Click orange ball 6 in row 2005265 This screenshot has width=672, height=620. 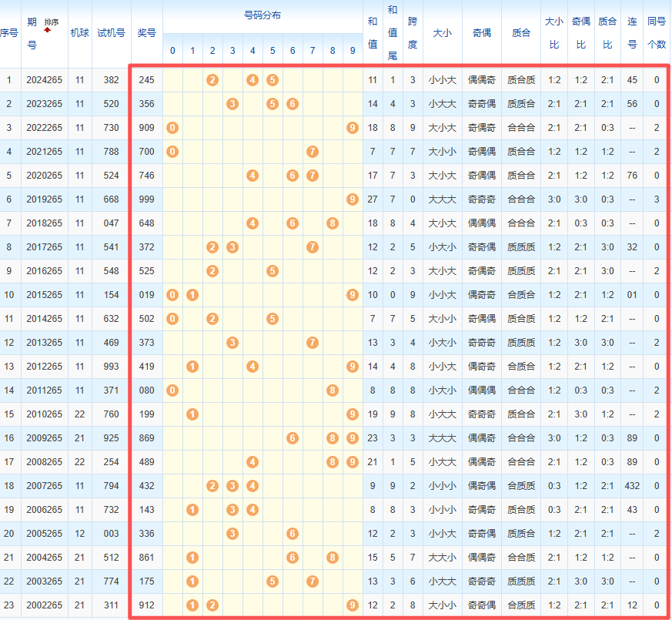coord(293,534)
